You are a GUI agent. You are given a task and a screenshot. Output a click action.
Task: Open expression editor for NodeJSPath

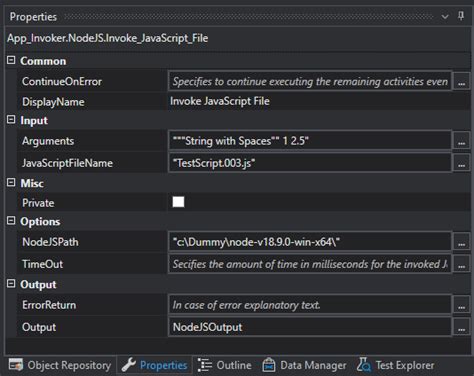click(461, 242)
